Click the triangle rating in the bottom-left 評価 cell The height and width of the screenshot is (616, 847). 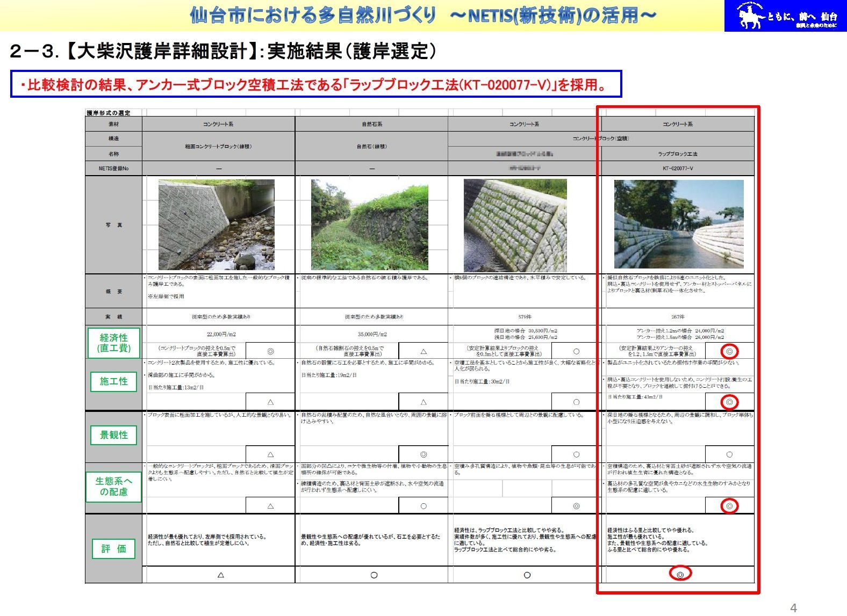pos(220,575)
